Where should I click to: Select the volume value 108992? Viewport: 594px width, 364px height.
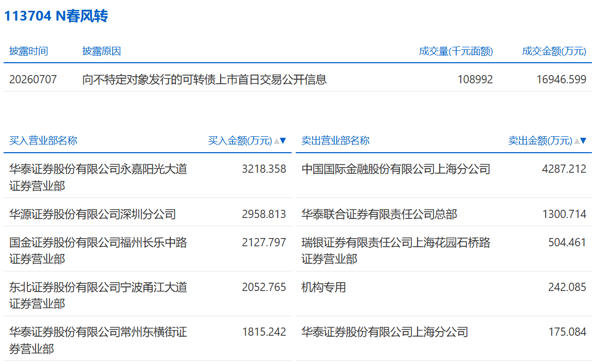click(x=475, y=80)
